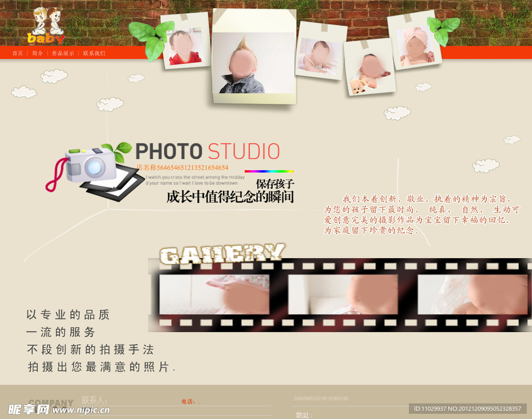This screenshot has height=419, width=532.
Task: Click the rainbow color bar
Action: coord(269,171)
